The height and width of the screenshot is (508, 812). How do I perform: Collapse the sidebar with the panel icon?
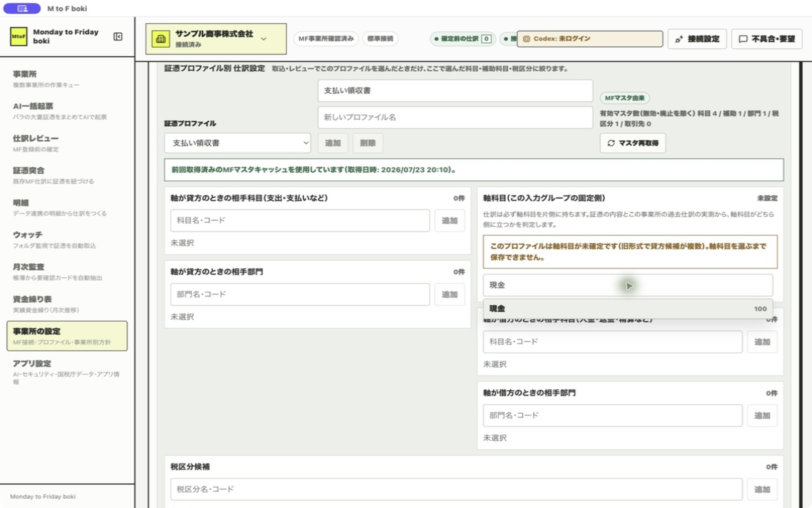click(118, 37)
